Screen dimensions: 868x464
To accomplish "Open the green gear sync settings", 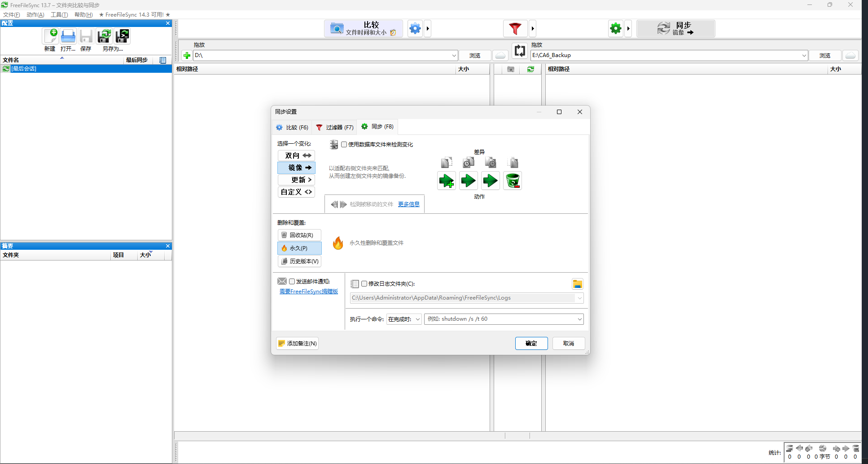I will pos(616,29).
